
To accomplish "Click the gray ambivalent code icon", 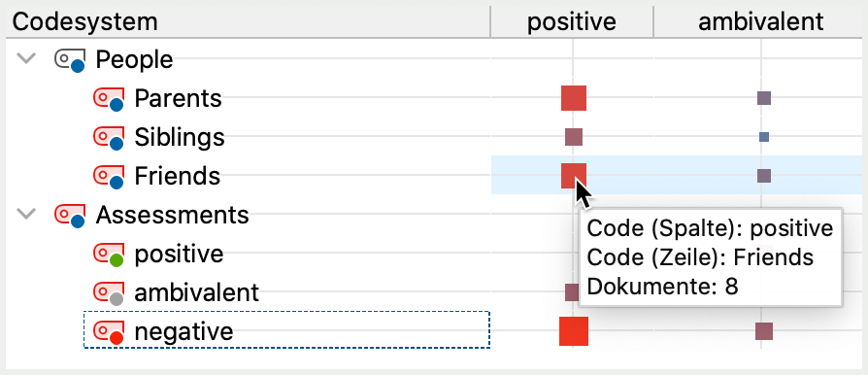I will click(x=108, y=293).
